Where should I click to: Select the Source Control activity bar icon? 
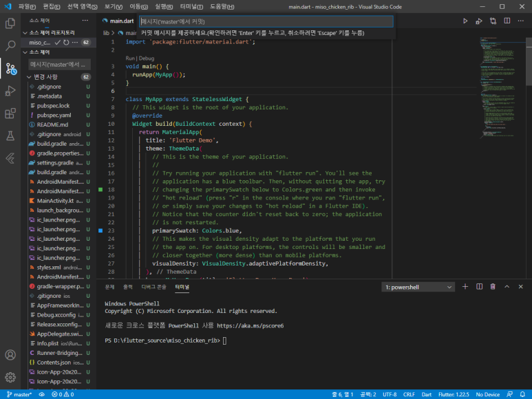(x=11, y=69)
